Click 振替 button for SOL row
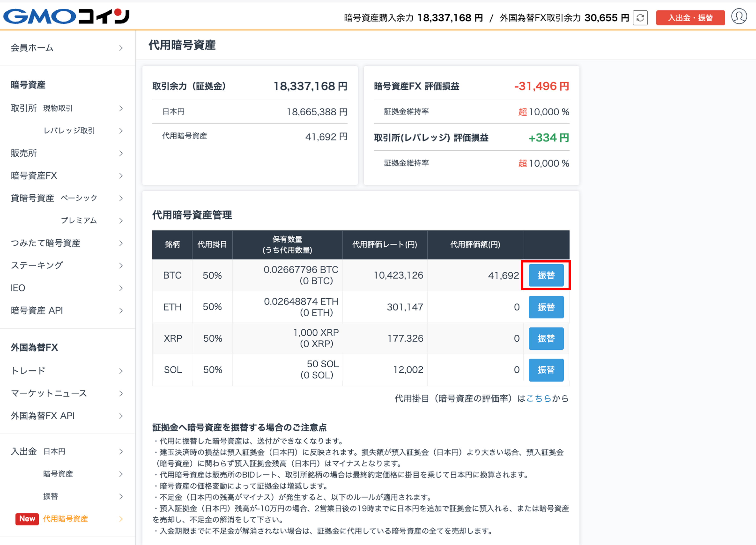Image resolution: width=756 pixels, height=545 pixels. pyautogui.click(x=546, y=370)
